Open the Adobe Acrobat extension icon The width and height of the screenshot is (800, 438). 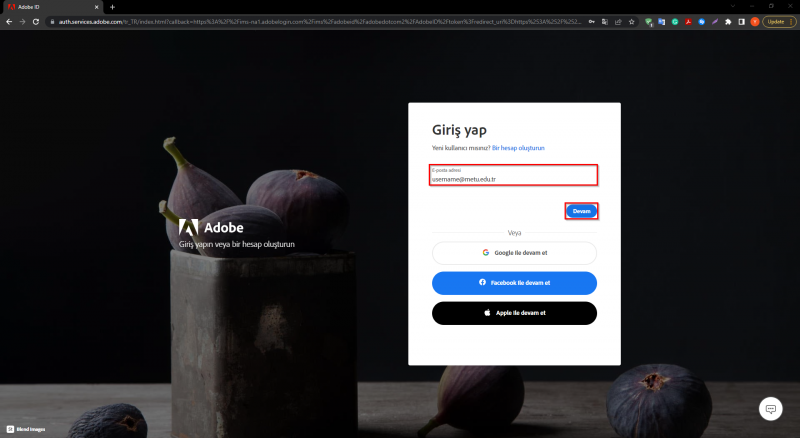pos(688,22)
